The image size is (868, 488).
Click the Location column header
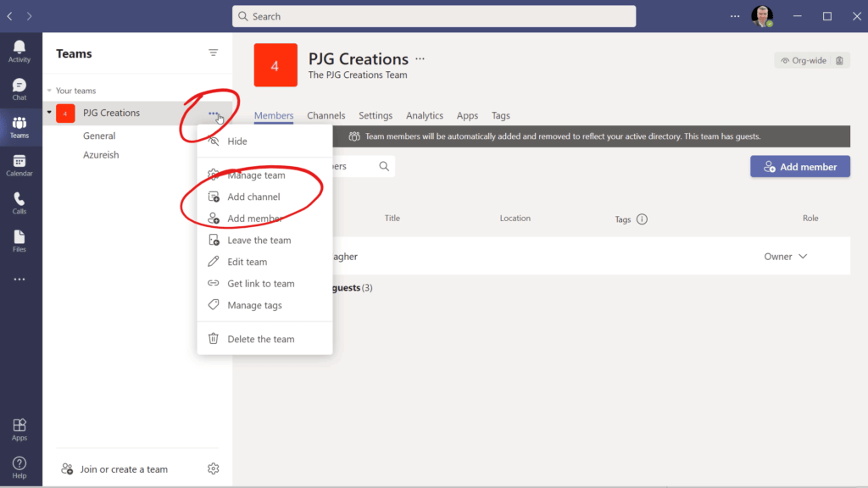[x=515, y=218]
